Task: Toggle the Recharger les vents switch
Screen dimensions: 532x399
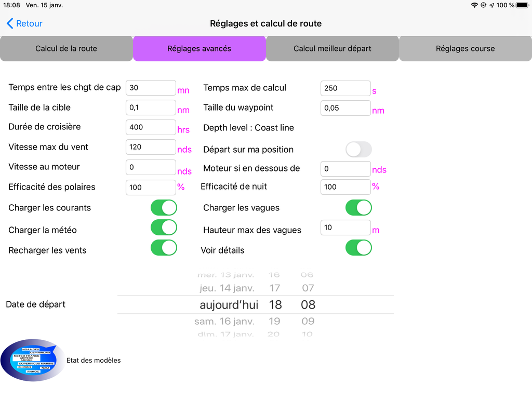Action: click(164, 248)
